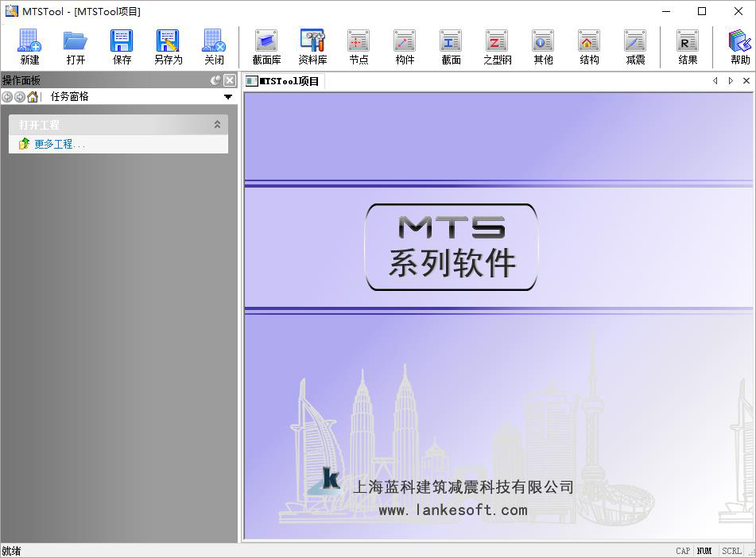Open the 截面库 section library
The width and height of the screenshot is (756, 558).
(266, 47)
